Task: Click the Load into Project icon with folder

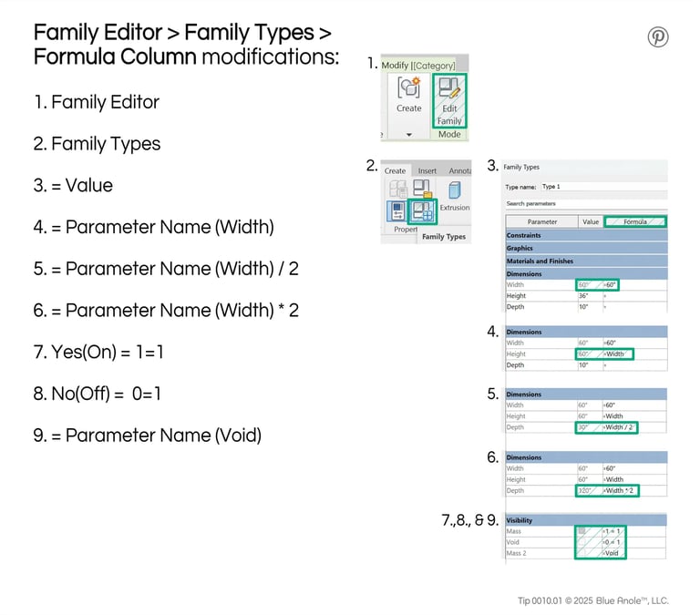Action: 422,189
